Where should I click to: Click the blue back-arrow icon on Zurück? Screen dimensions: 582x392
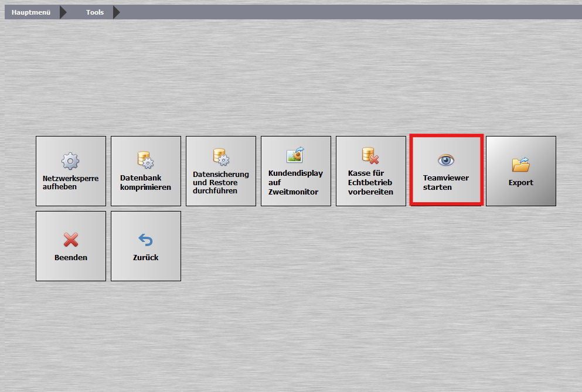pos(145,239)
